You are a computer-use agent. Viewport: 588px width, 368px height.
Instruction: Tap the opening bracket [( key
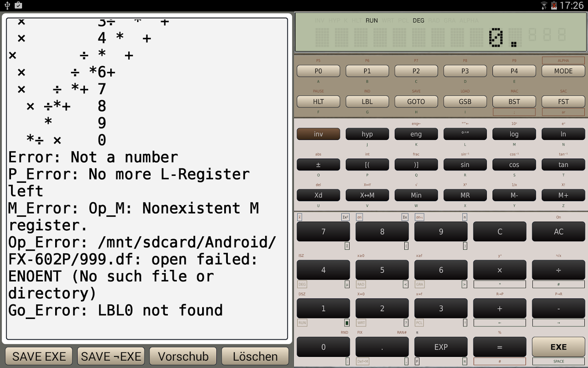pos(367,165)
